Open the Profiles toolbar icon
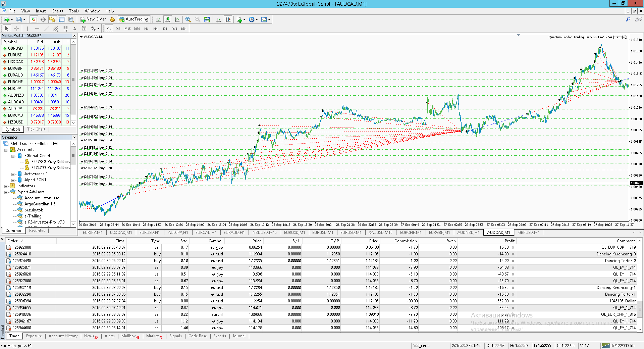The image size is (644, 349). (x=19, y=19)
